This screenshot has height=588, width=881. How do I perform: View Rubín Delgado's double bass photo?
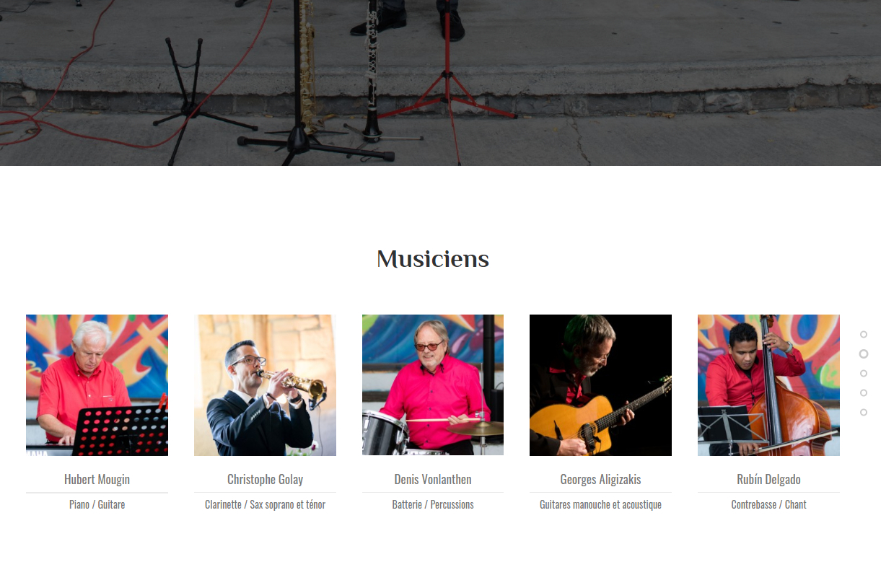768,385
